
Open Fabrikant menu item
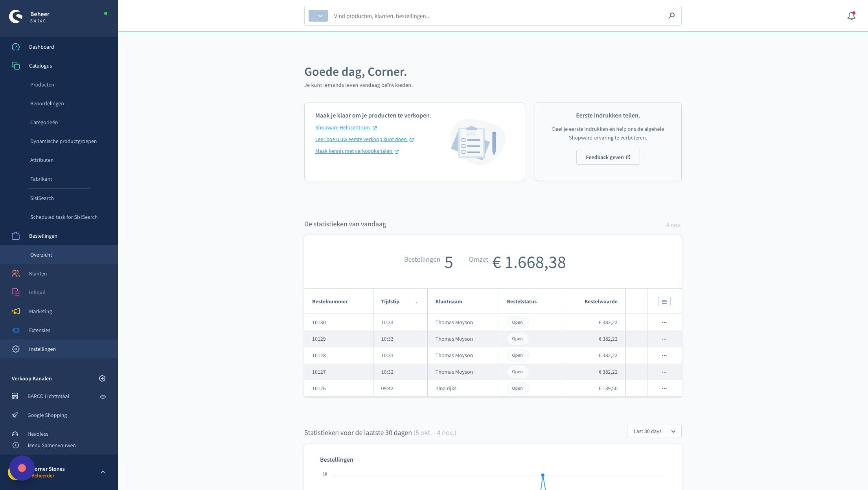41,179
